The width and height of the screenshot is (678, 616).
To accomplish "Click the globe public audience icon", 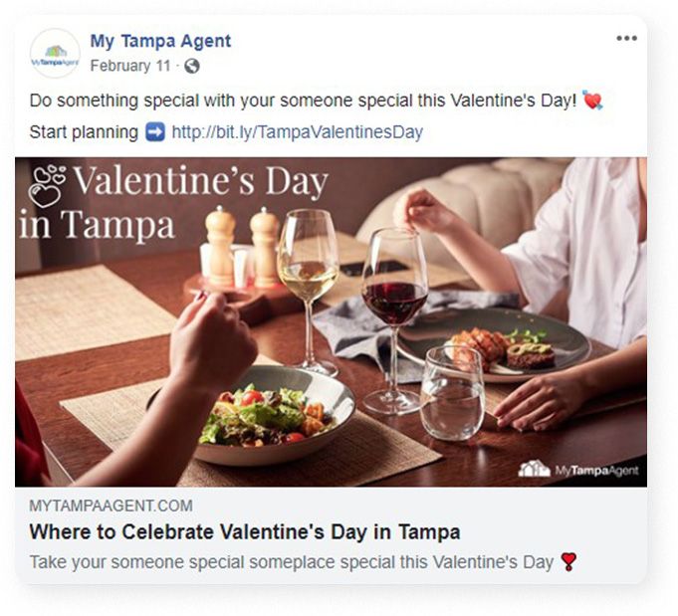I will point(191,66).
